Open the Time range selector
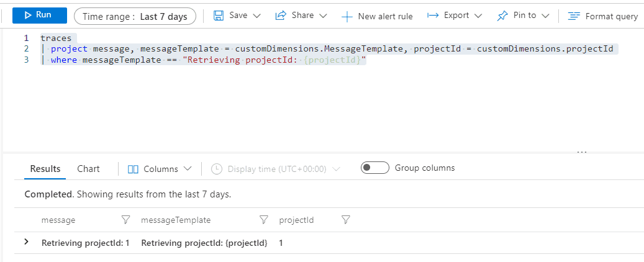The height and width of the screenshot is (262, 644). click(135, 16)
